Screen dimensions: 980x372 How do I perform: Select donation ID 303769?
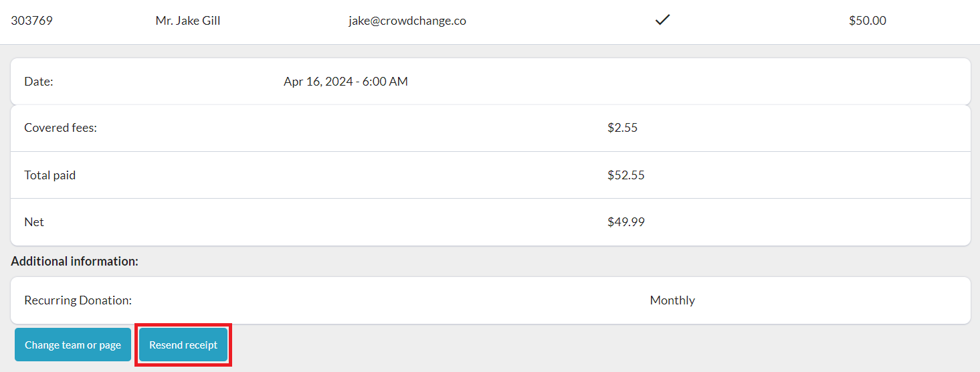pyautogui.click(x=31, y=21)
